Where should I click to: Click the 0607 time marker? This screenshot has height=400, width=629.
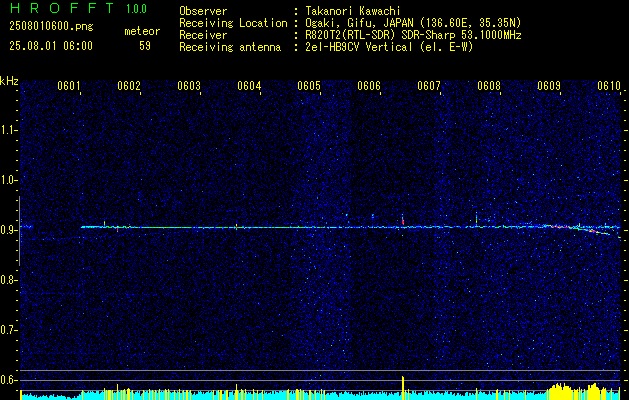pyautogui.click(x=429, y=86)
